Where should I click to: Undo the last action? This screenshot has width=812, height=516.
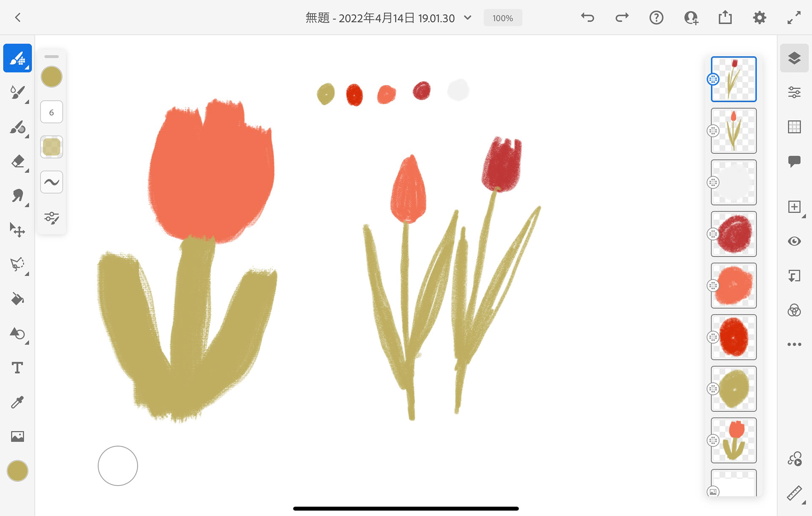pyautogui.click(x=587, y=18)
